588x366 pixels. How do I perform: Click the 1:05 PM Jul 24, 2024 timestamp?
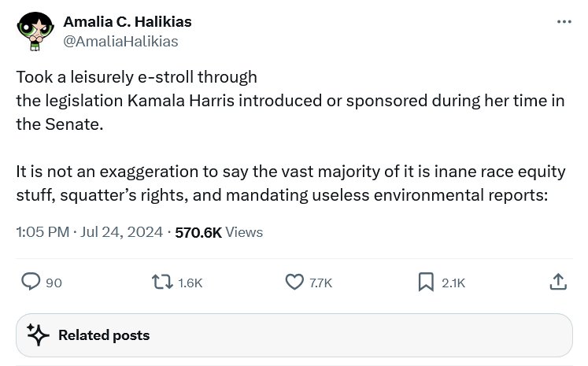pos(89,232)
